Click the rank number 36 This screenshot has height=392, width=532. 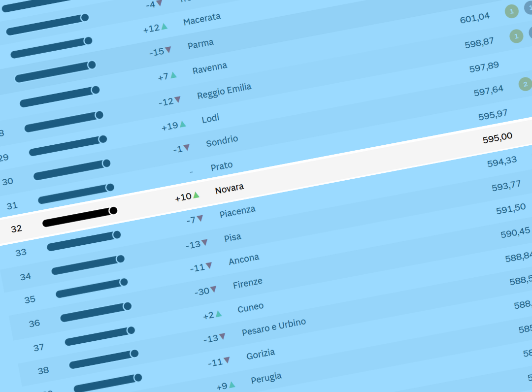tap(34, 324)
